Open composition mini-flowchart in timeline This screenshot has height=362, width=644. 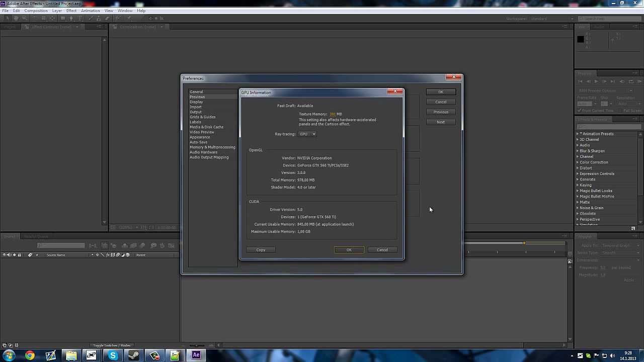click(x=93, y=245)
